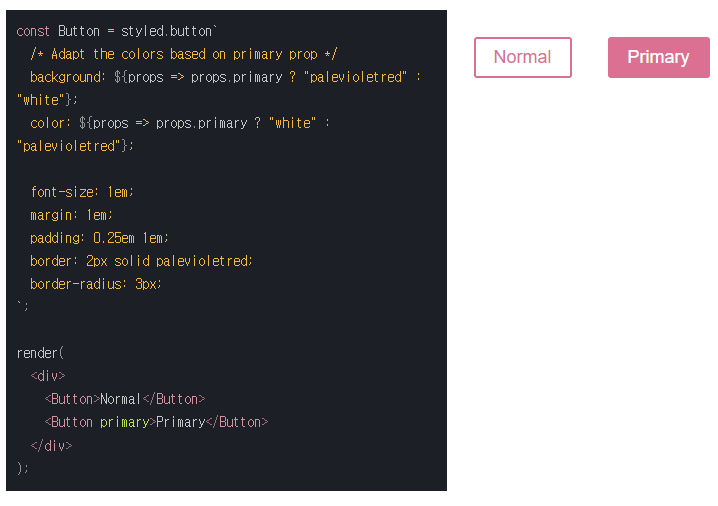Click the '"palevioletred"};' wrapped line below the color declaration
Screen dimensions: 718x506
pos(75,146)
